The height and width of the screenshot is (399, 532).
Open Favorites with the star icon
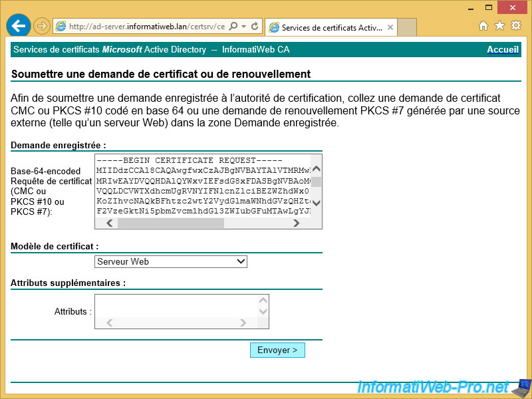[x=499, y=25]
